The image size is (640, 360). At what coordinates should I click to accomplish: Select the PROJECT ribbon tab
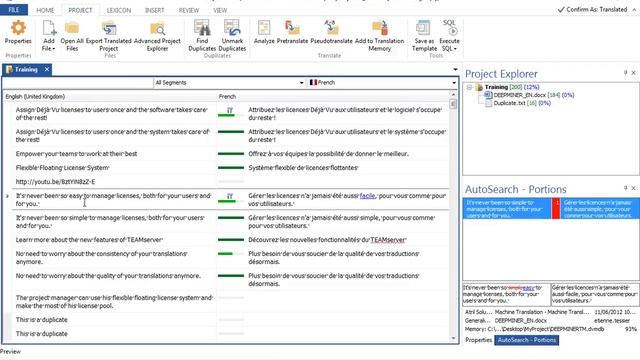80,10
